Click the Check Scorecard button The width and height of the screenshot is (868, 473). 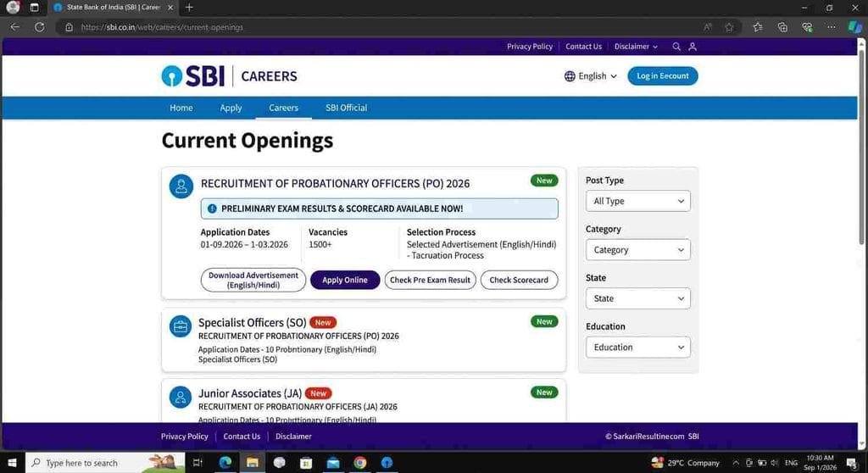pyautogui.click(x=519, y=280)
